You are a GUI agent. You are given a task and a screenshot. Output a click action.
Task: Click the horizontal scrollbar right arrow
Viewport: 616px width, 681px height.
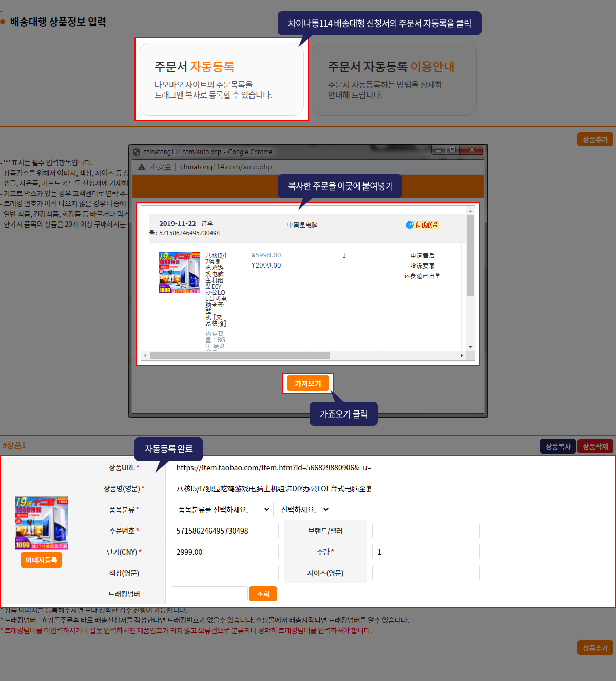tap(461, 355)
